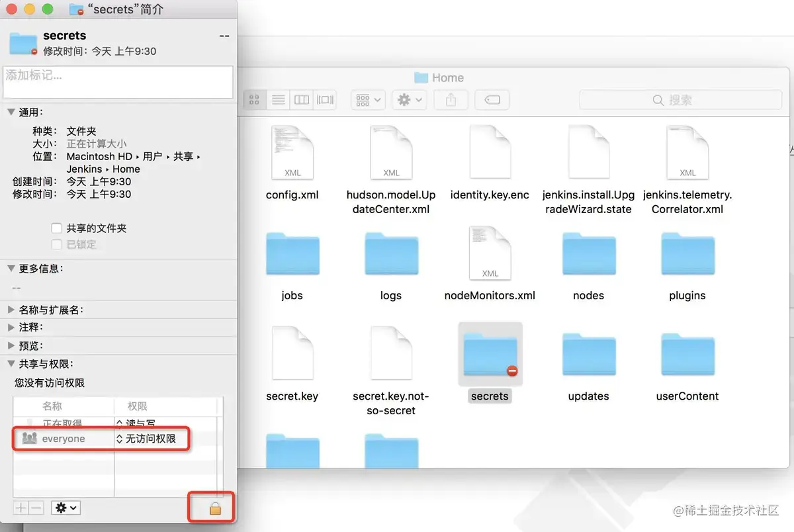
Task: Select the identity.key.enc file
Action: pos(490,152)
